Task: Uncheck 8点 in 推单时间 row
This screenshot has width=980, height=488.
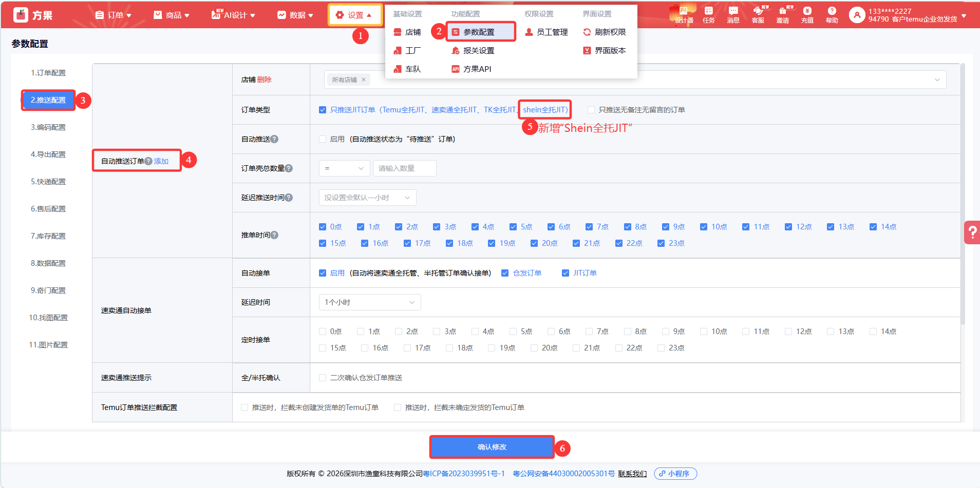Action: point(628,227)
